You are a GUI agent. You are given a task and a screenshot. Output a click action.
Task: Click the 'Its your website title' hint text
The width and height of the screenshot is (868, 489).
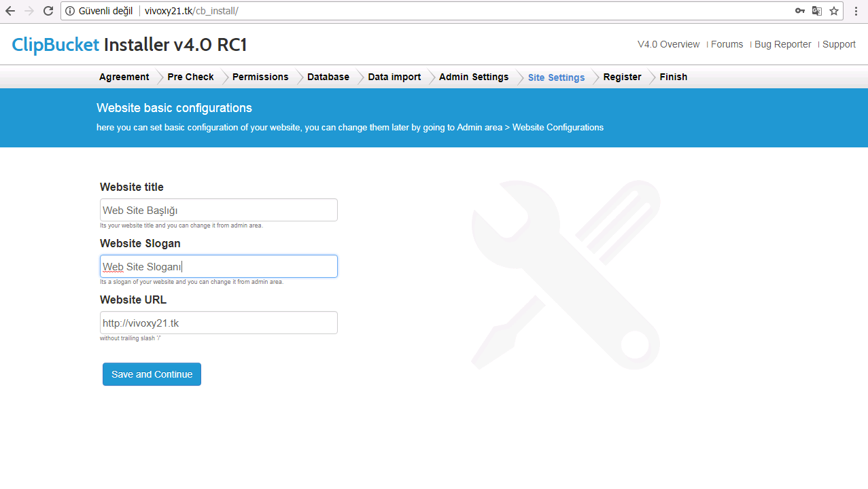pyautogui.click(x=181, y=225)
